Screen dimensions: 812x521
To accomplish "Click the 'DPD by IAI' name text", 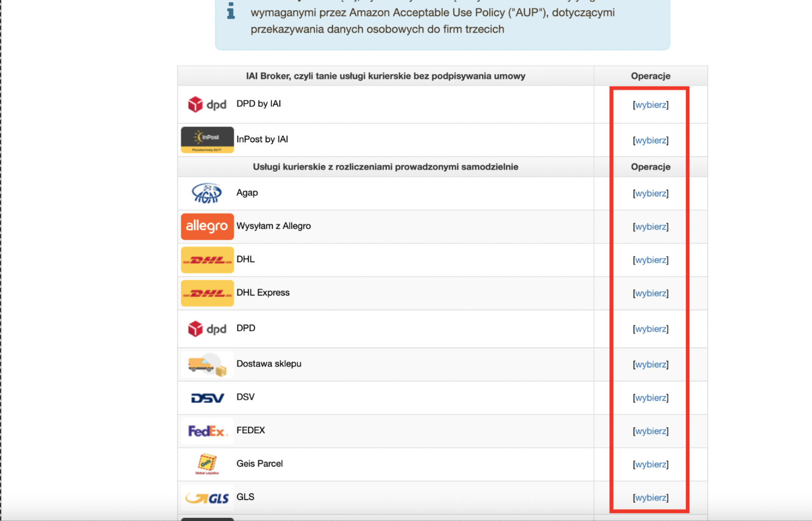I will coord(258,104).
